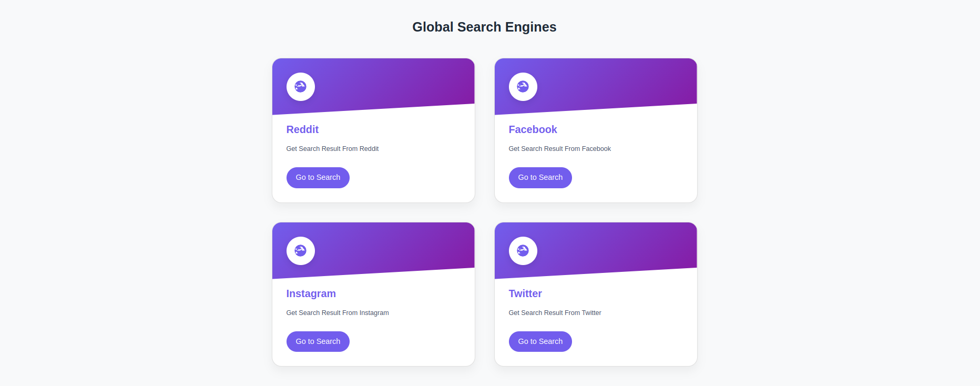Open the Twitter title link

pyautogui.click(x=525, y=293)
